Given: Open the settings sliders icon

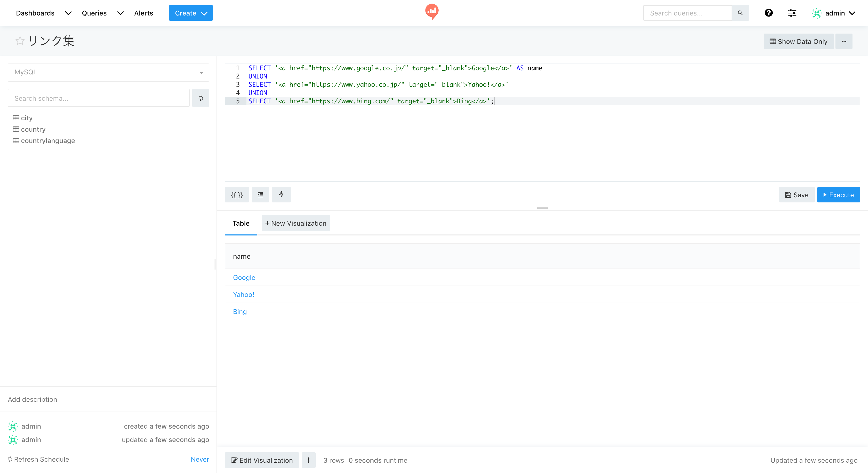Looking at the screenshot, I should coord(792,13).
